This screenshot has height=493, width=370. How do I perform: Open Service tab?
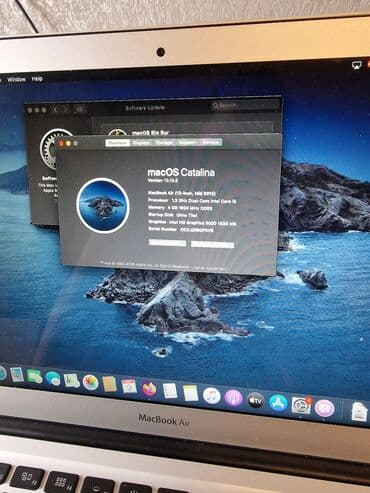211,142
